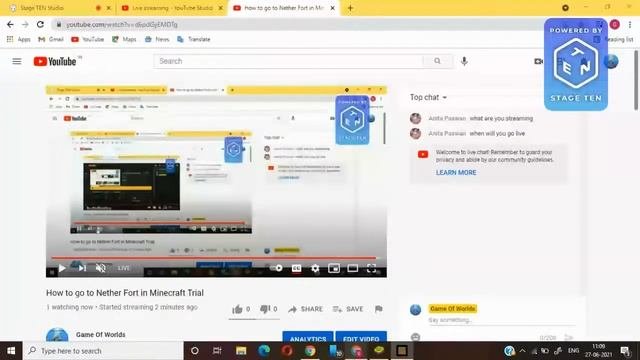Open the Translate bookmark
This screenshot has height=360, width=640.
193,39
